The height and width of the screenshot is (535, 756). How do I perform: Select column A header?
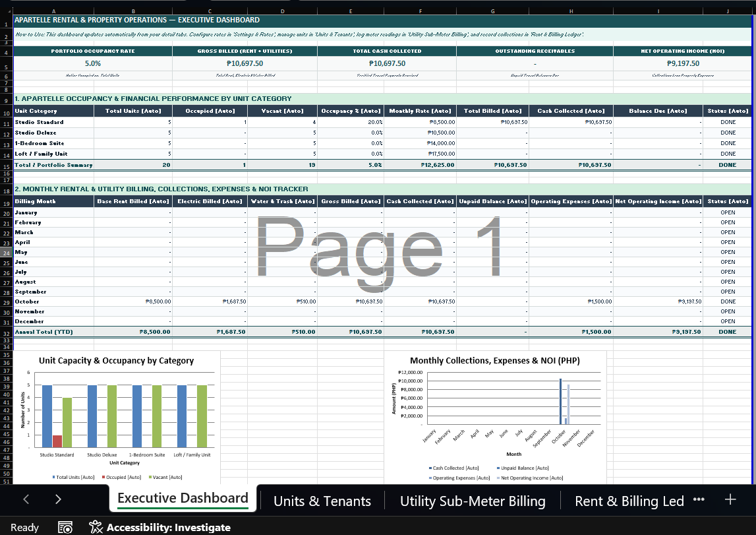pos(53,11)
